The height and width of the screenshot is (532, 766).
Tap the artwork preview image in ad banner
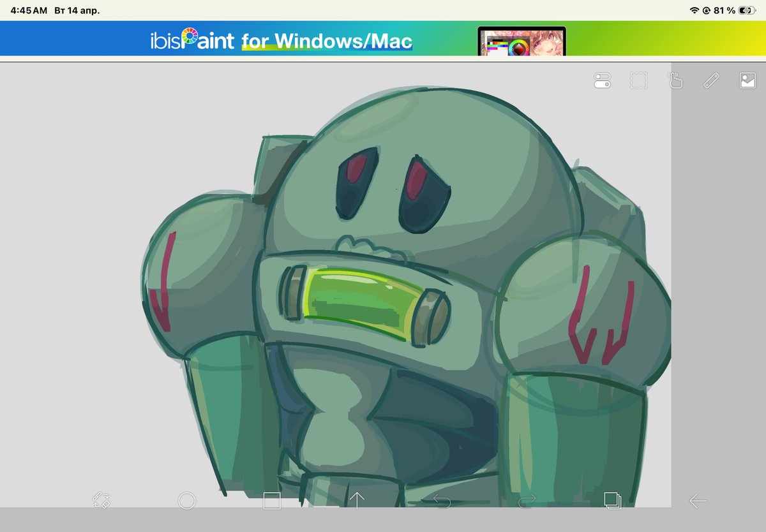tap(522, 41)
